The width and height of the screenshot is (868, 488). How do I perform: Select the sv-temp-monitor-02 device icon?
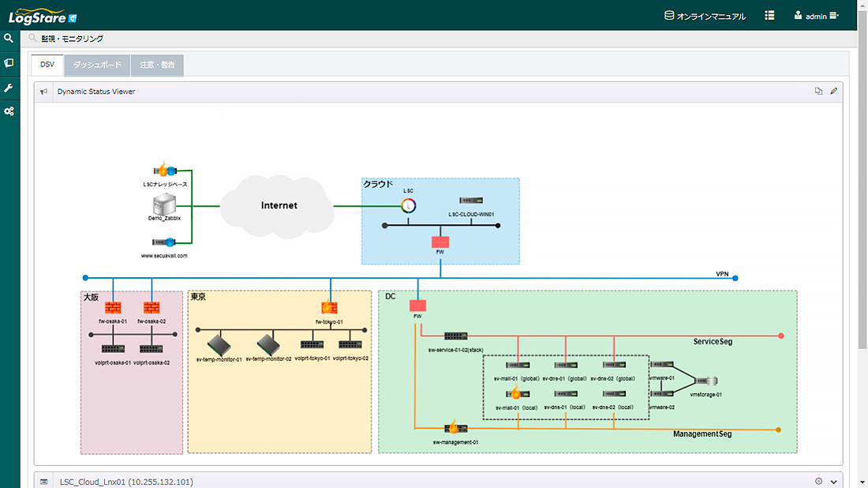pos(268,345)
